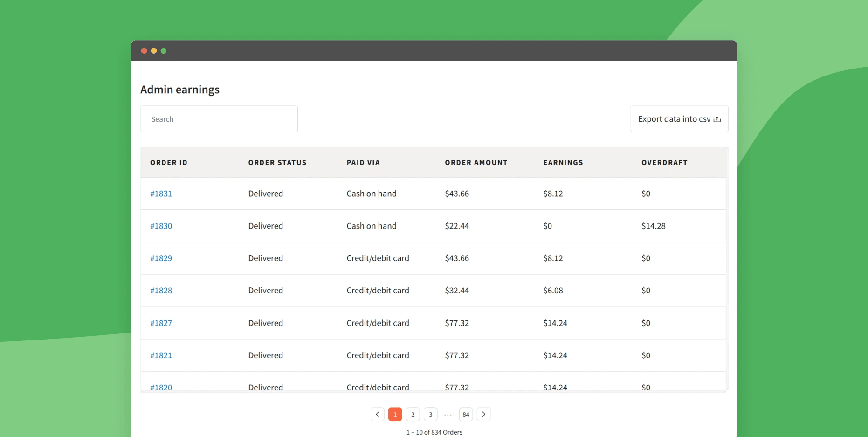
Task: Select the $32.44 order amount
Action: click(x=457, y=290)
